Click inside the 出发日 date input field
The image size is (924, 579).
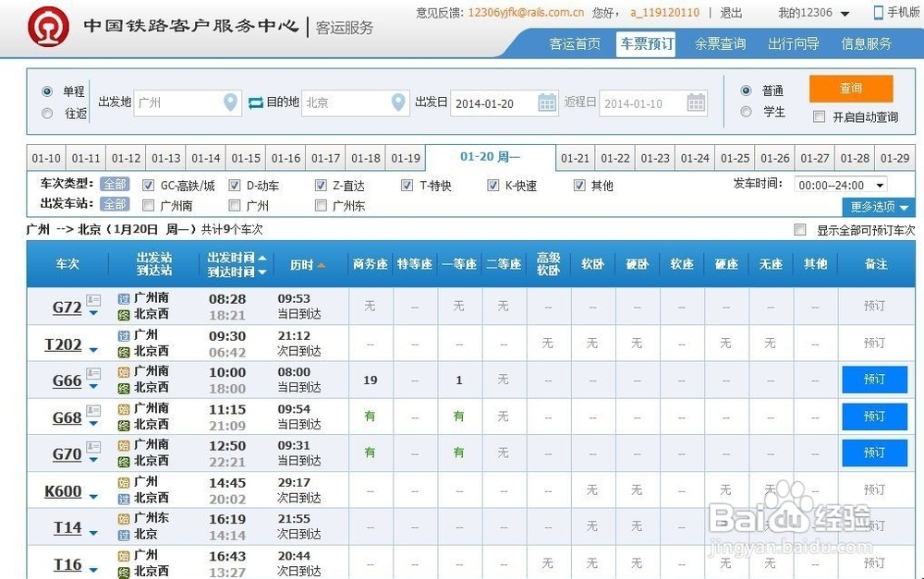494,103
